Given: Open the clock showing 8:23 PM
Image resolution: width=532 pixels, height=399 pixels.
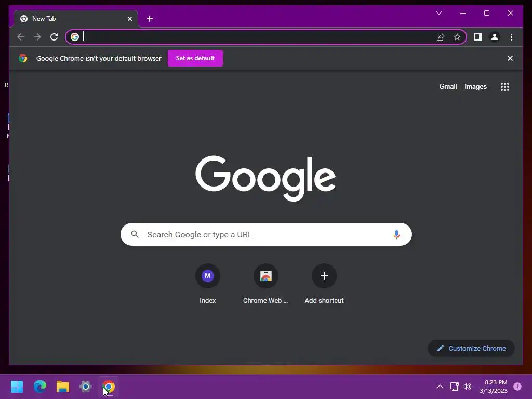Looking at the screenshot, I should (x=494, y=387).
